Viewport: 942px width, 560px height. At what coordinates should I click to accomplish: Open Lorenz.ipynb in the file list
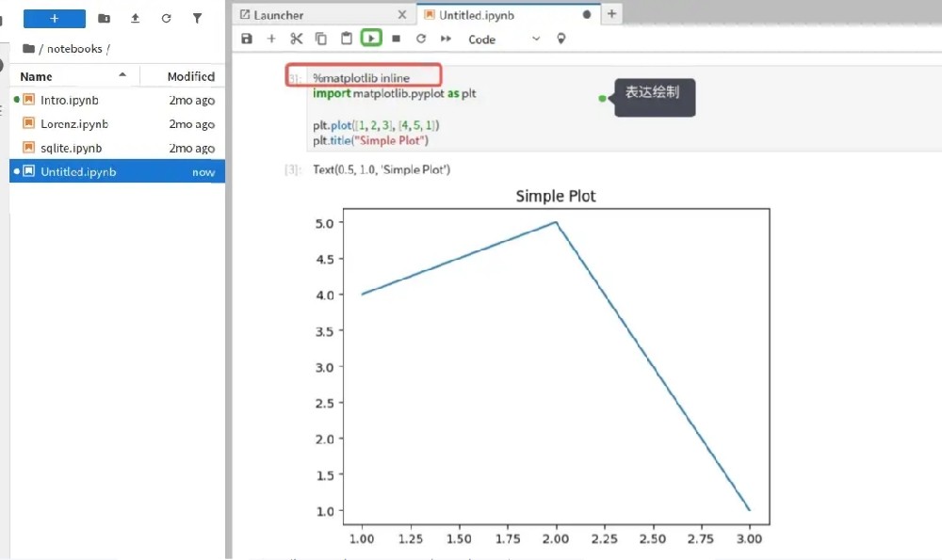pos(74,124)
